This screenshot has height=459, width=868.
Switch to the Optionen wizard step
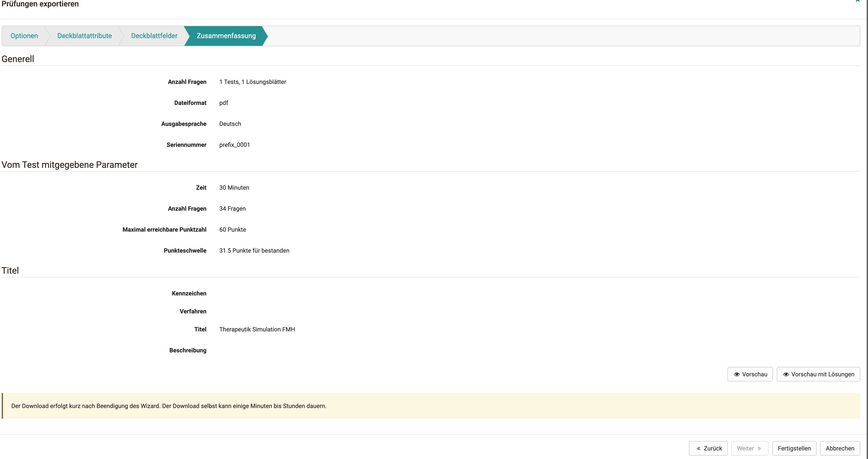click(24, 36)
